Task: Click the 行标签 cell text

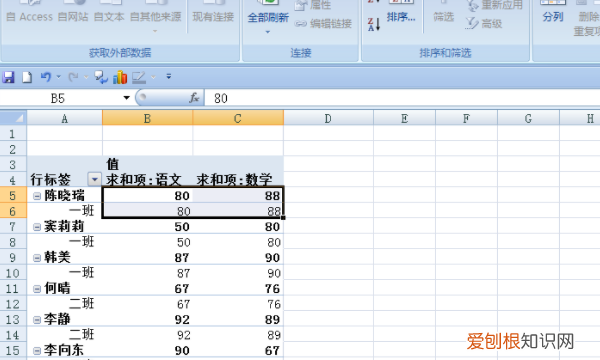Action: point(51,179)
